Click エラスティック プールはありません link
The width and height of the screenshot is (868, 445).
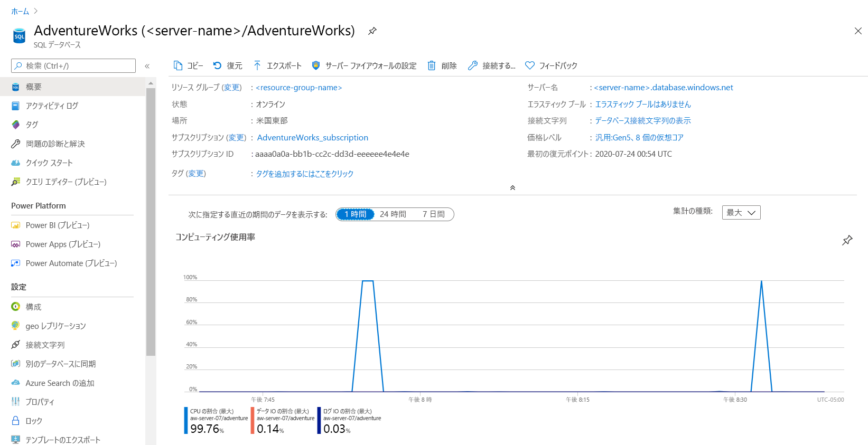tap(643, 105)
